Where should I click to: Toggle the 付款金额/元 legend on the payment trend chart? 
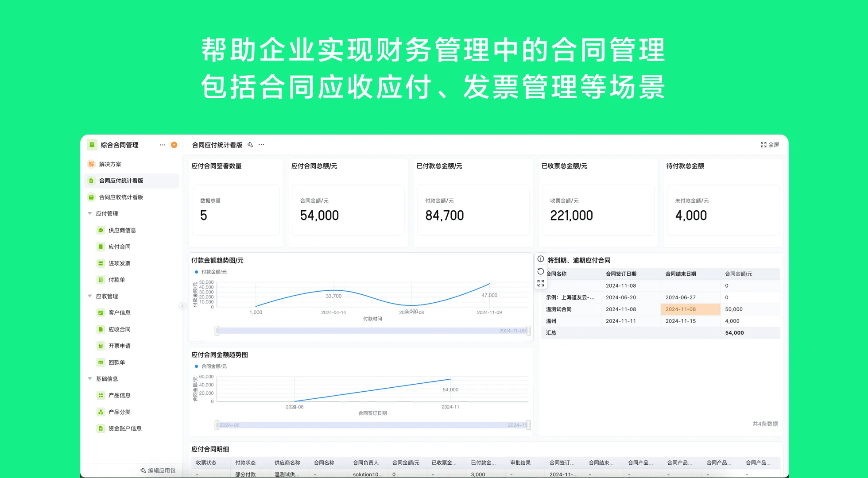212,272
